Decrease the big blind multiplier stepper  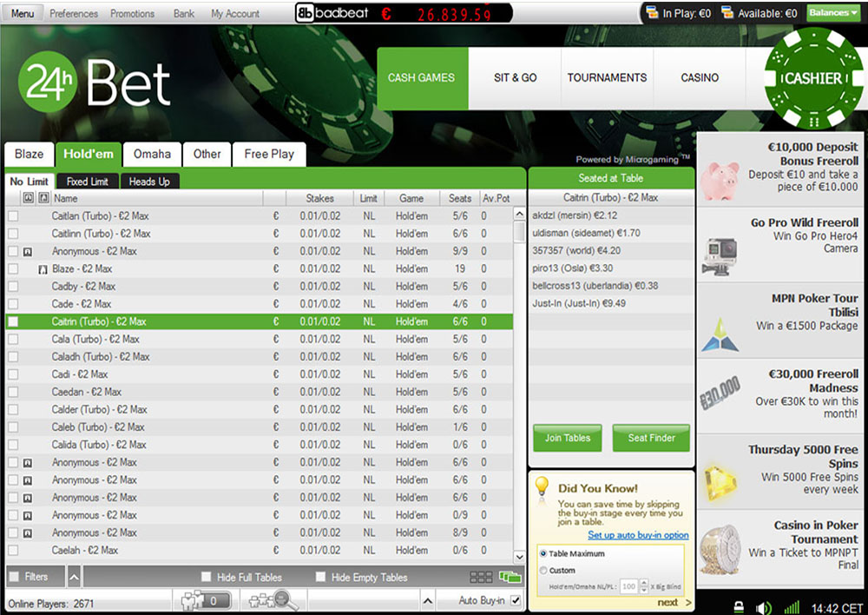tap(643, 590)
